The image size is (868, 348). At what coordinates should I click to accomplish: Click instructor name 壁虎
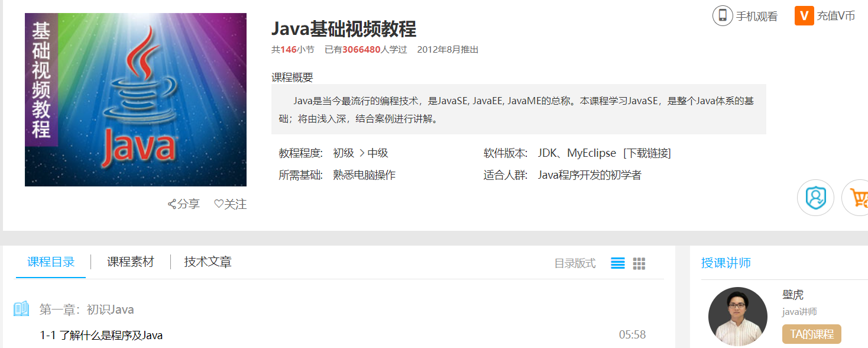point(793,295)
